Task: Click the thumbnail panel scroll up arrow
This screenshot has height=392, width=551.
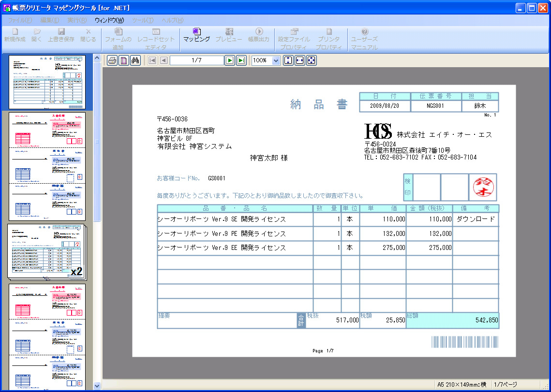Action: (97, 58)
